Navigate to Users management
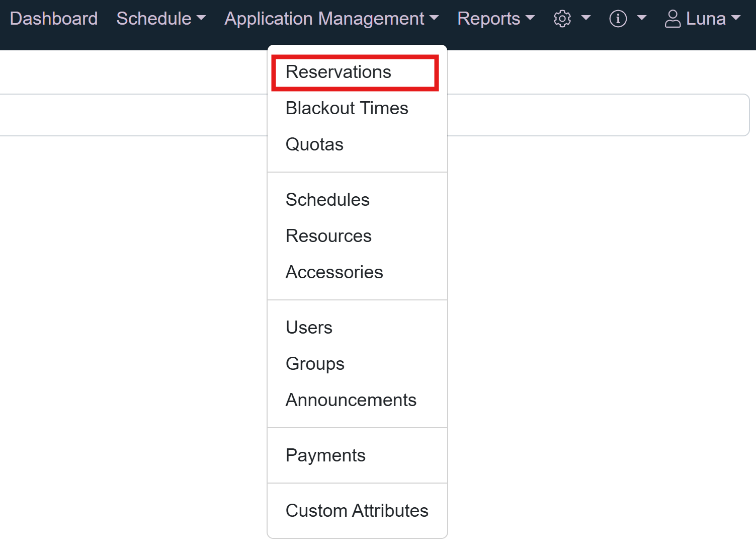 tap(309, 328)
